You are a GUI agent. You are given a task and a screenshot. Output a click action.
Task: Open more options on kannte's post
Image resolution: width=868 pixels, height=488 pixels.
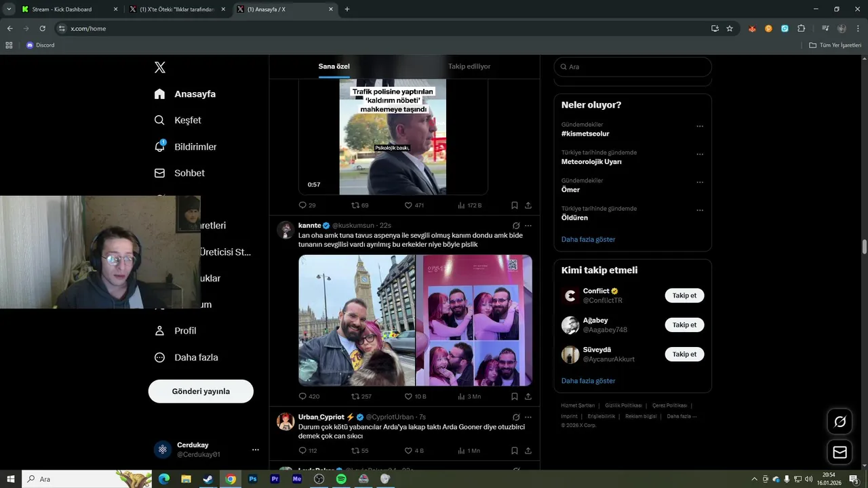point(528,226)
